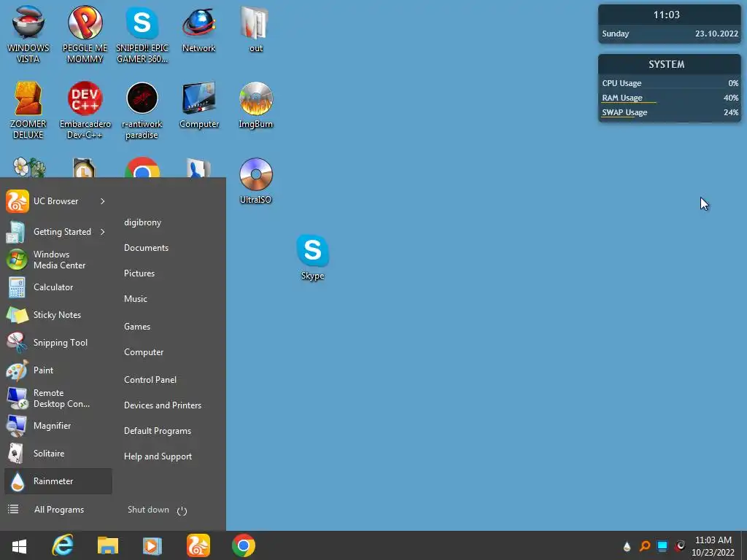The image size is (747, 560).
Task: Open Music from Start menu
Action: 135,299
